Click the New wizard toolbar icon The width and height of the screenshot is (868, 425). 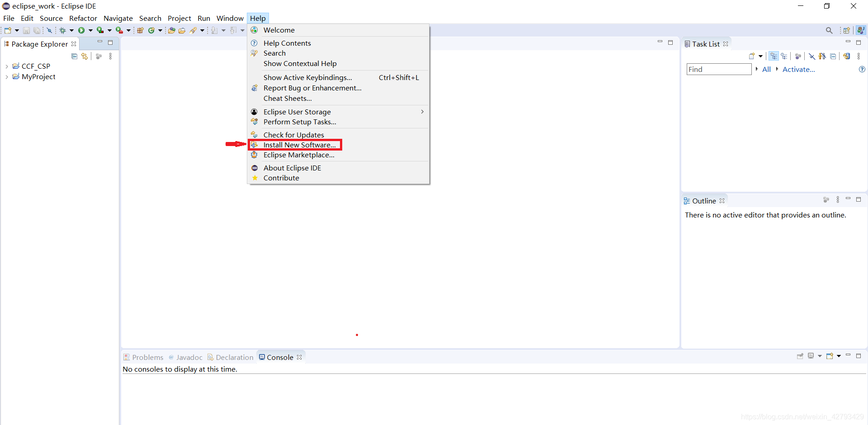8,30
